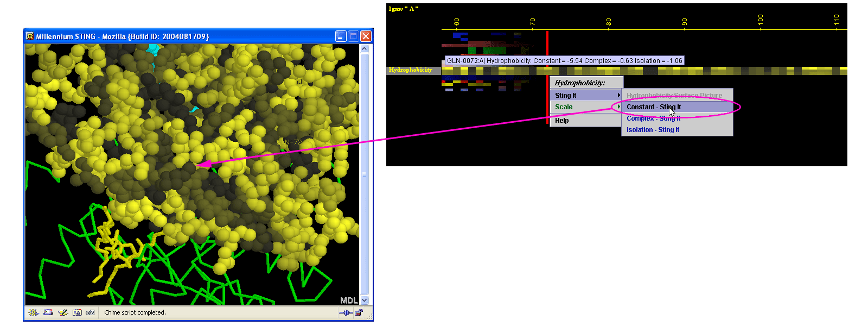The image size is (868, 326).
Task: Toggle the online/offline plug icon
Action: [x=346, y=313]
